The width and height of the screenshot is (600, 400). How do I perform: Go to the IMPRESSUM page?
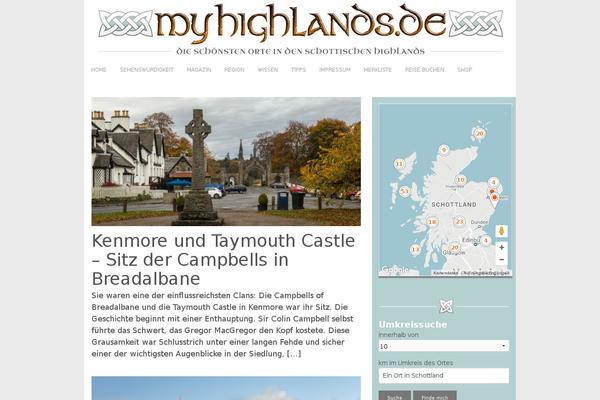pyautogui.click(x=335, y=70)
